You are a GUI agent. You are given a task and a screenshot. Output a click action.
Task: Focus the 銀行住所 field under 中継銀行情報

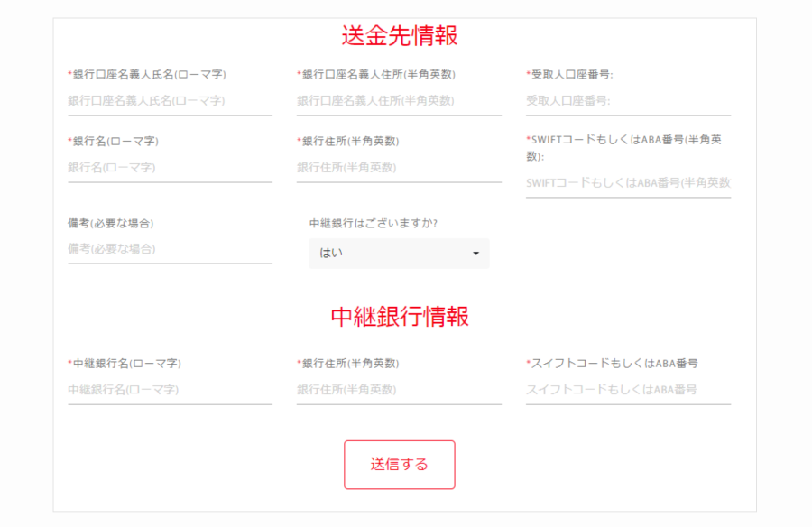click(x=399, y=390)
